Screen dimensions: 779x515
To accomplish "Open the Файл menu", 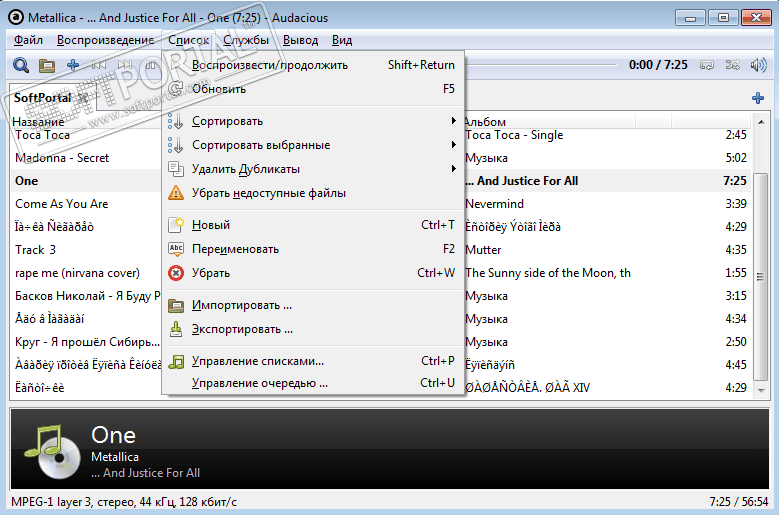I will pyautogui.click(x=28, y=40).
